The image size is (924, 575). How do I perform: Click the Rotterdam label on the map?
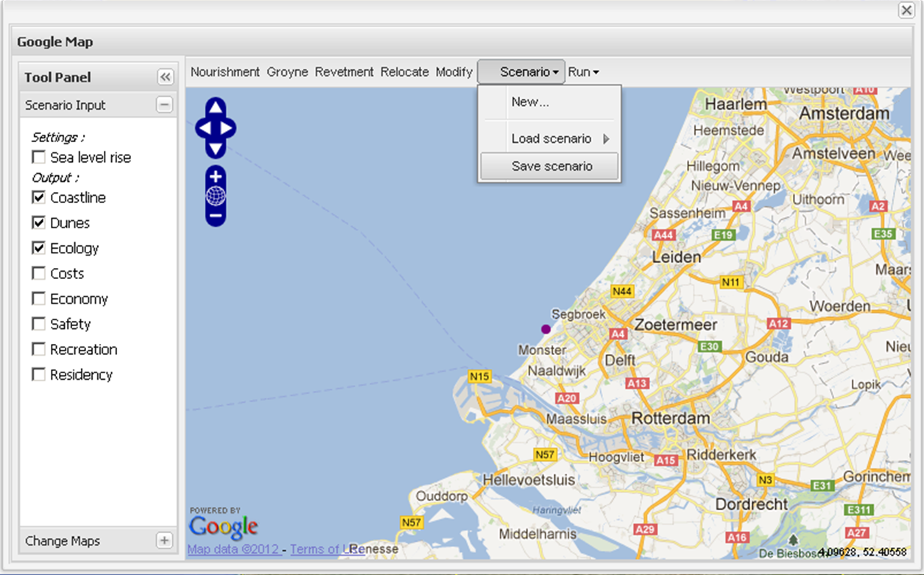[671, 418]
